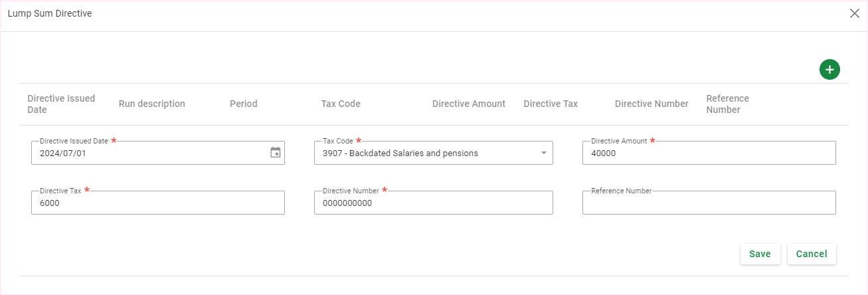The height and width of the screenshot is (295, 868).
Task: Focus the Directive Amount input showing 40000
Action: 708,153
